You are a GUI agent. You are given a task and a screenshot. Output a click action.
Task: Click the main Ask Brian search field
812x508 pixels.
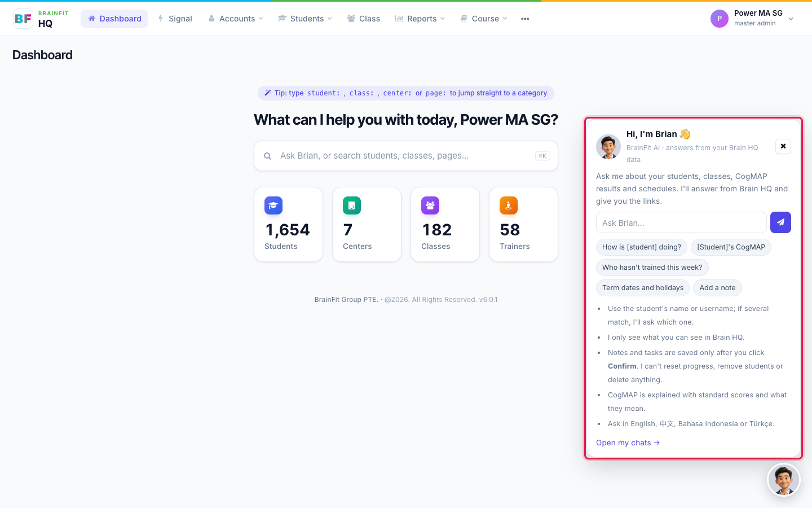pyautogui.click(x=406, y=156)
